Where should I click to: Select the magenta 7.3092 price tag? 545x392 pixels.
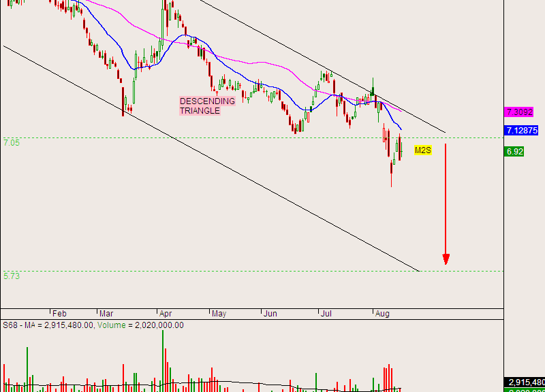(x=519, y=112)
